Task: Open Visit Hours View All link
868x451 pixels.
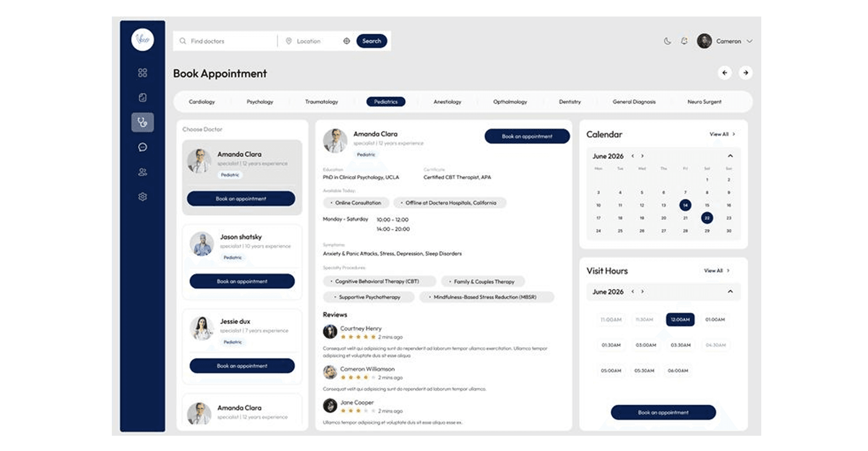Action: 716,271
